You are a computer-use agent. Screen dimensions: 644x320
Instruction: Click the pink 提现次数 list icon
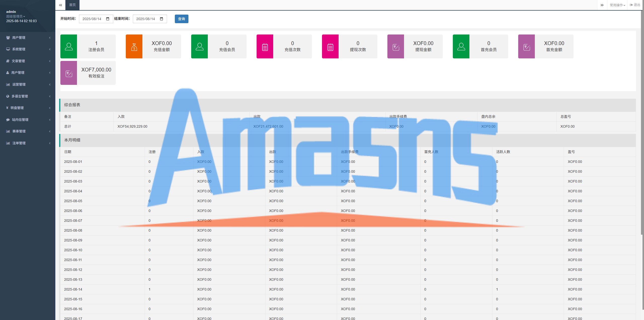(330, 47)
